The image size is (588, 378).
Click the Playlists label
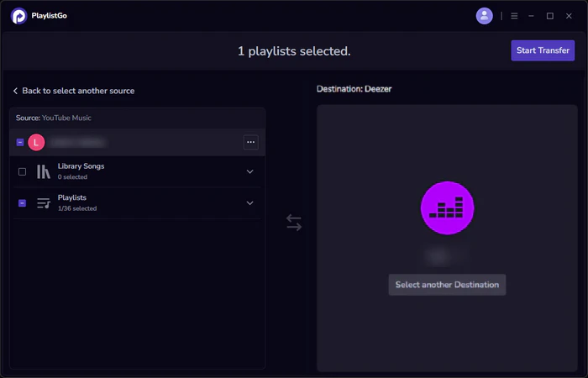[72, 197]
